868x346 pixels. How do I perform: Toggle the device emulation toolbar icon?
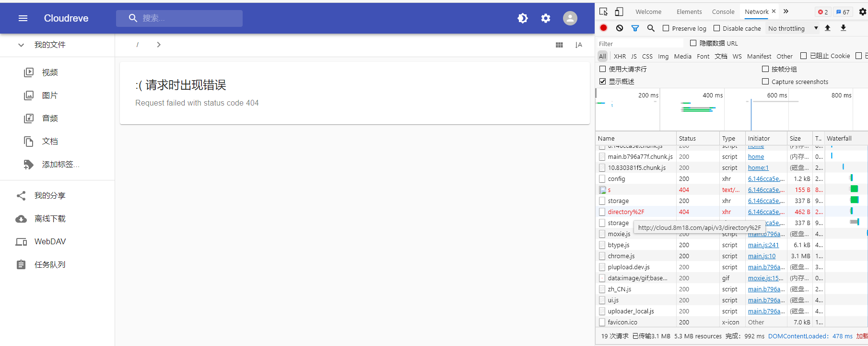point(619,12)
